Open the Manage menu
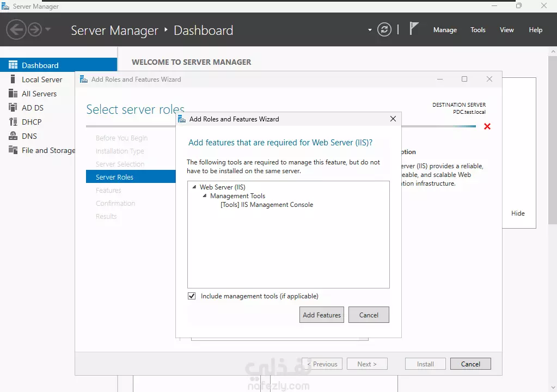Screen dimensions: 557x392 [x=445, y=30]
